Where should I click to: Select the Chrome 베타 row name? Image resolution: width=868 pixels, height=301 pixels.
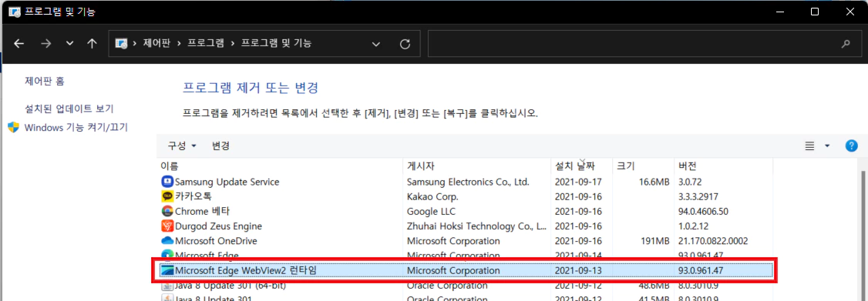202,212
